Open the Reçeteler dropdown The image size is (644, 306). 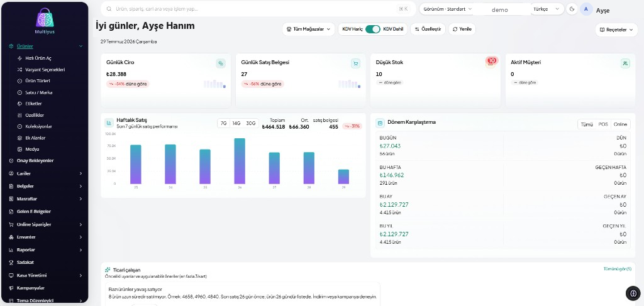[x=616, y=30]
